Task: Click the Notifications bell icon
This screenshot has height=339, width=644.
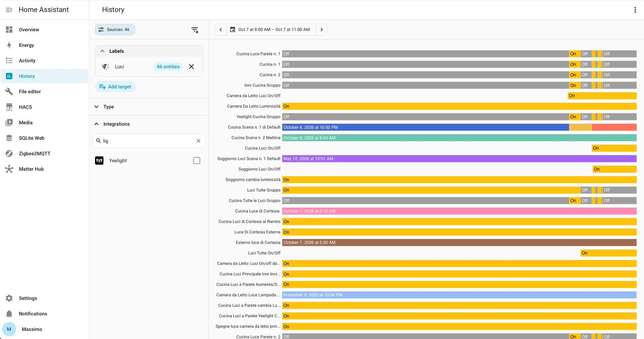Action: [x=9, y=314]
